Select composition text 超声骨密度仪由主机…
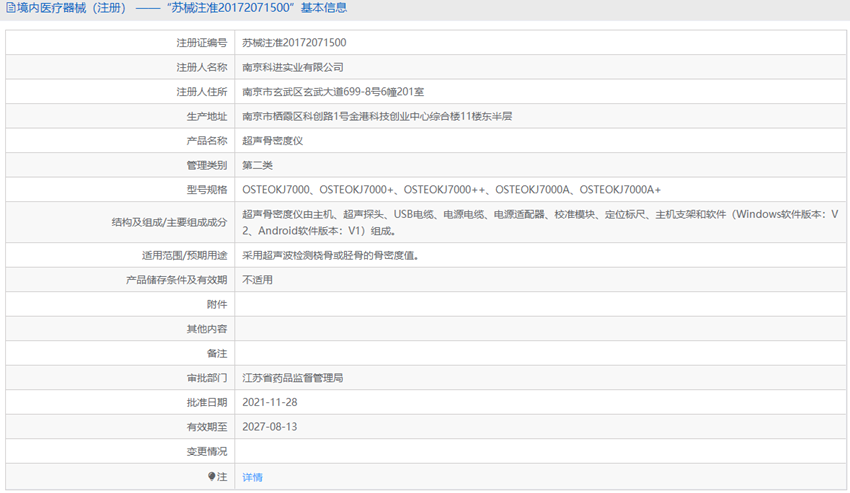 540,222
